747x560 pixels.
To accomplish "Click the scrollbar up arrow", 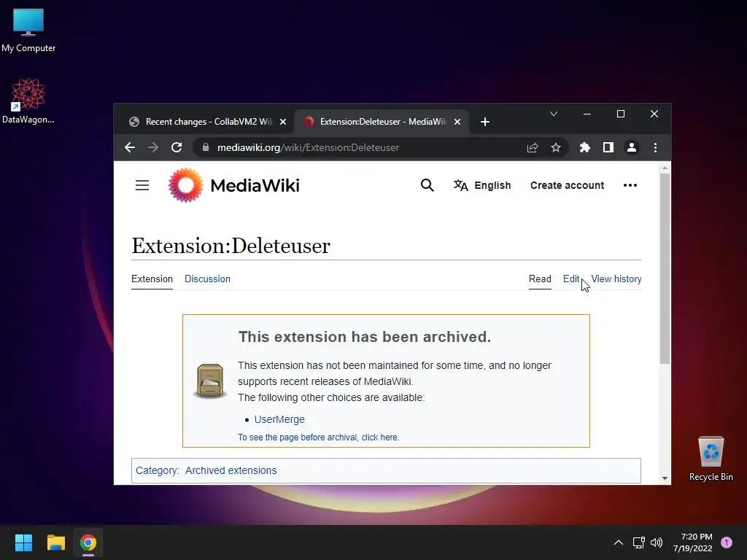I will pyautogui.click(x=665, y=168).
